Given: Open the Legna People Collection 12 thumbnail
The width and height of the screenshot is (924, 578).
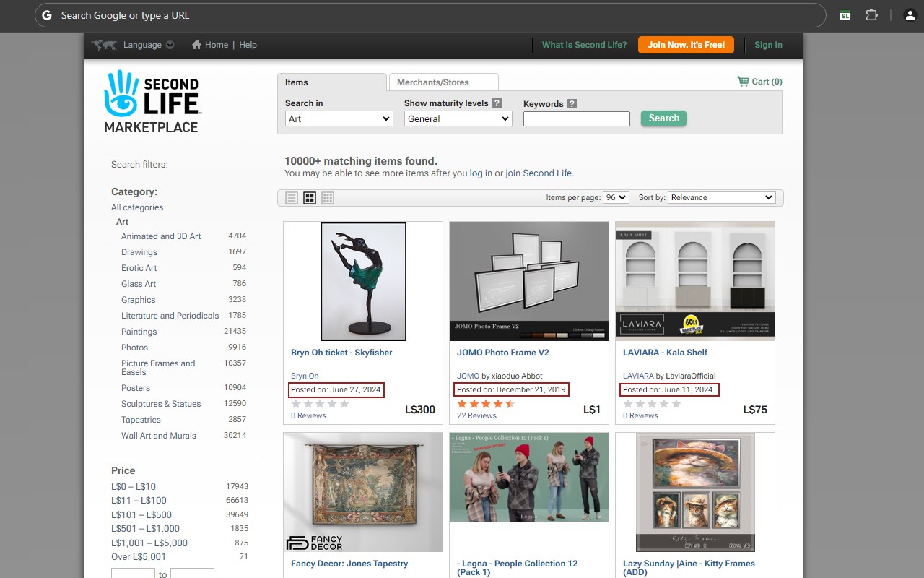Looking at the screenshot, I should point(529,477).
